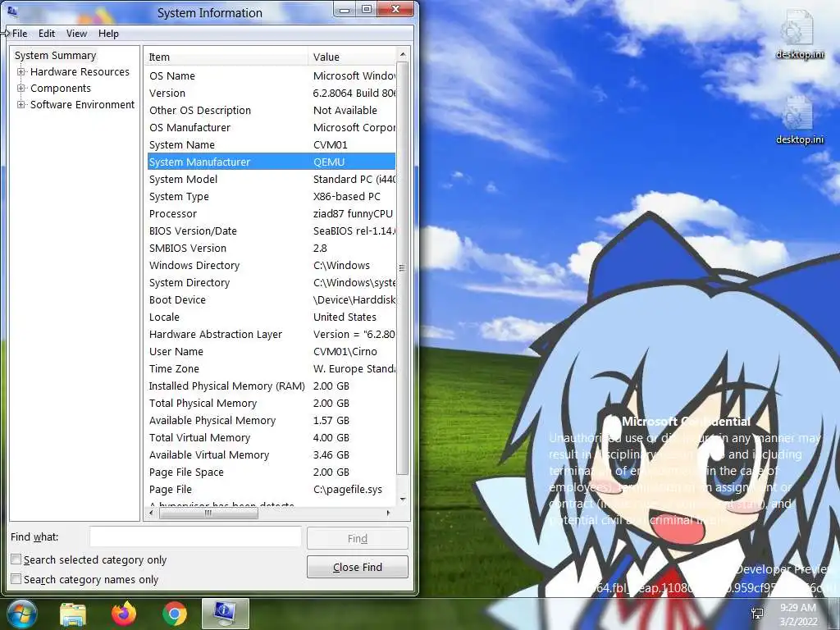Open the Help menu
Image resolution: width=840 pixels, height=630 pixels.
tap(108, 33)
